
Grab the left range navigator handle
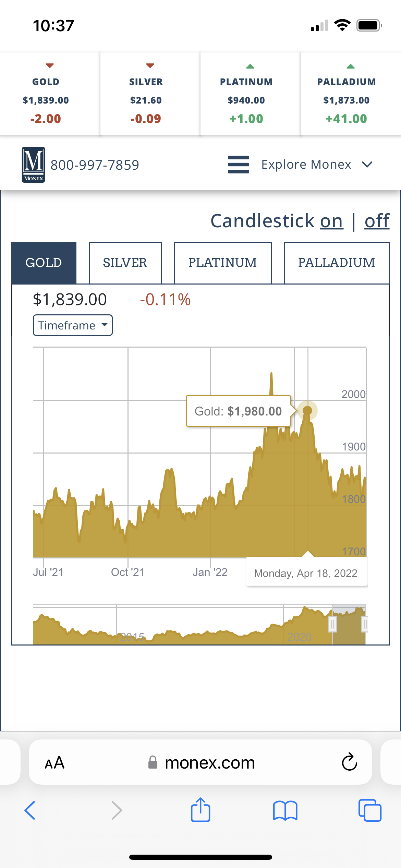332,624
